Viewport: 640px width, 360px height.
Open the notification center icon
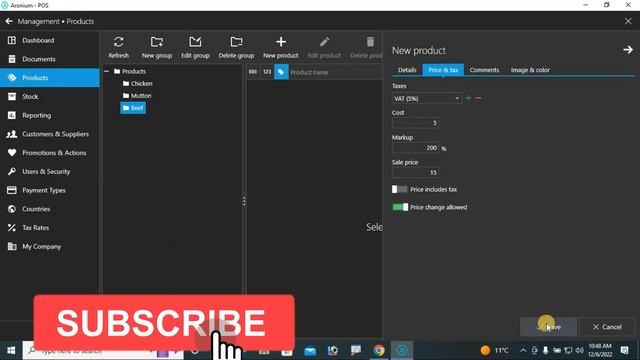click(x=624, y=350)
